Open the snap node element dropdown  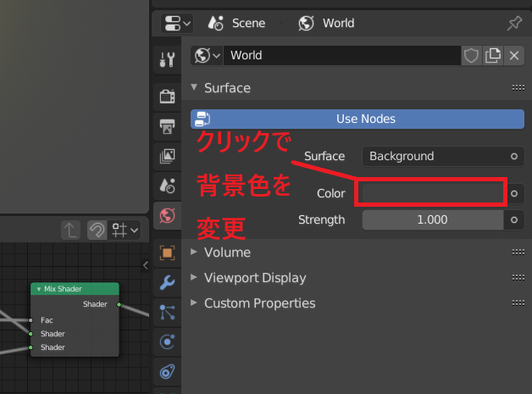pyautogui.click(x=125, y=230)
